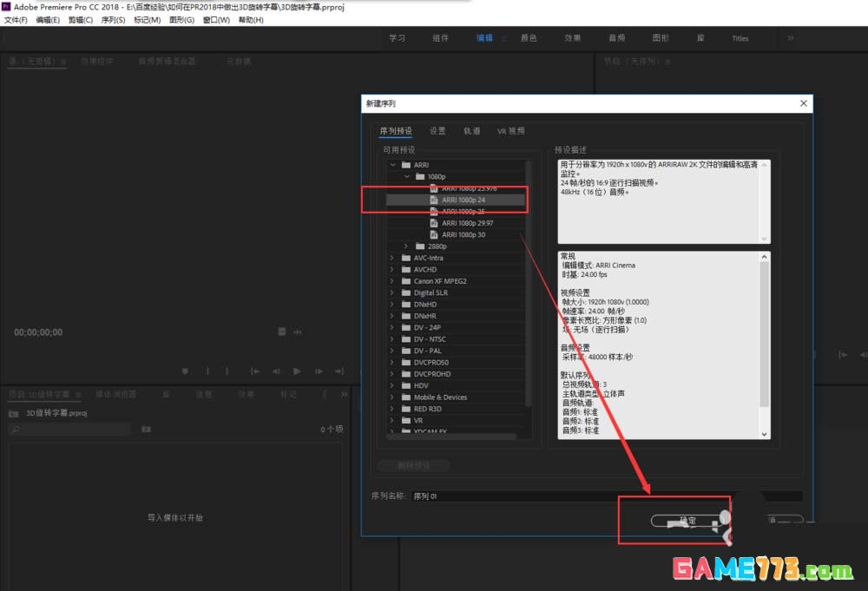Click the Play button in Source monitor
This screenshot has height=591, width=868.
click(x=297, y=371)
